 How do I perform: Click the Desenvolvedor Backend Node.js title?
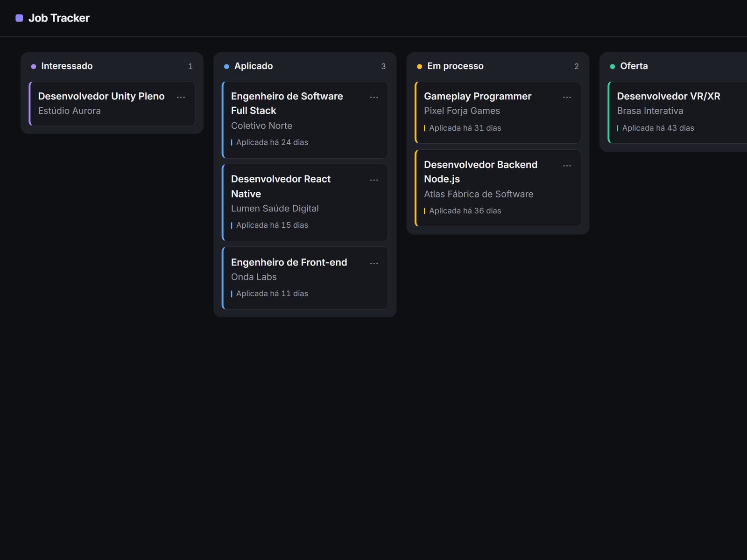[x=480, y=172]
